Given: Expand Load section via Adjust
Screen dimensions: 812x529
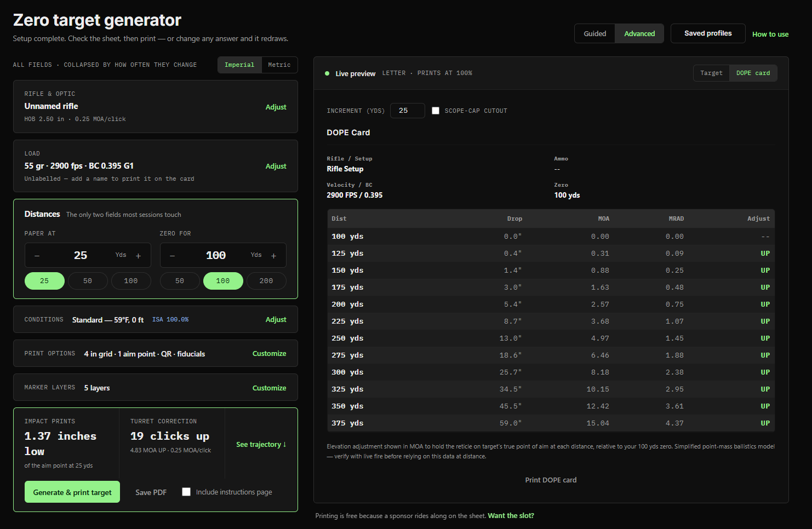Looking at the screenshot, I should tap(276, 166).
